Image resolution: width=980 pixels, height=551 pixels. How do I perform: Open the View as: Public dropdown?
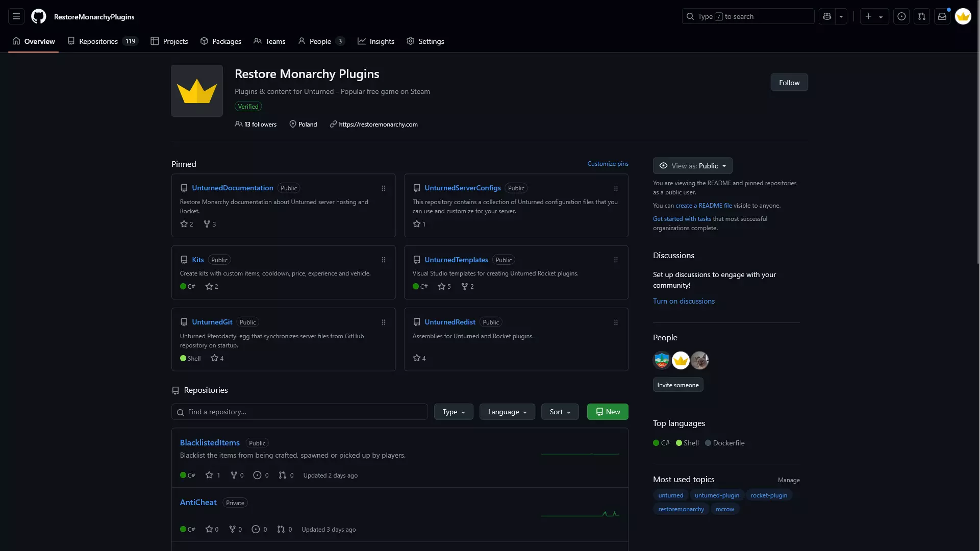693,166
